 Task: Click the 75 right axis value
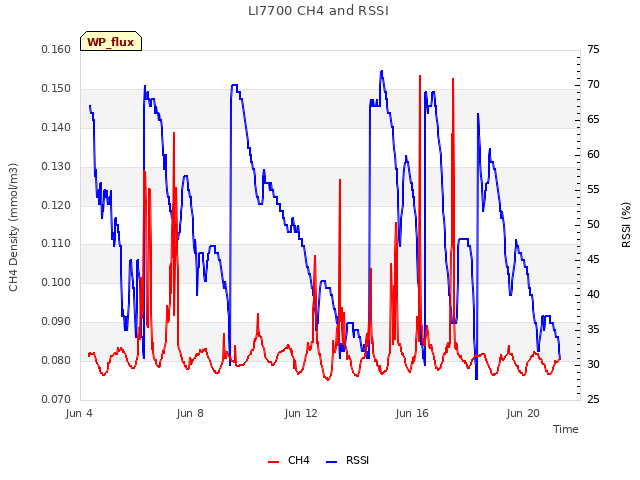[x=593, y=50]
